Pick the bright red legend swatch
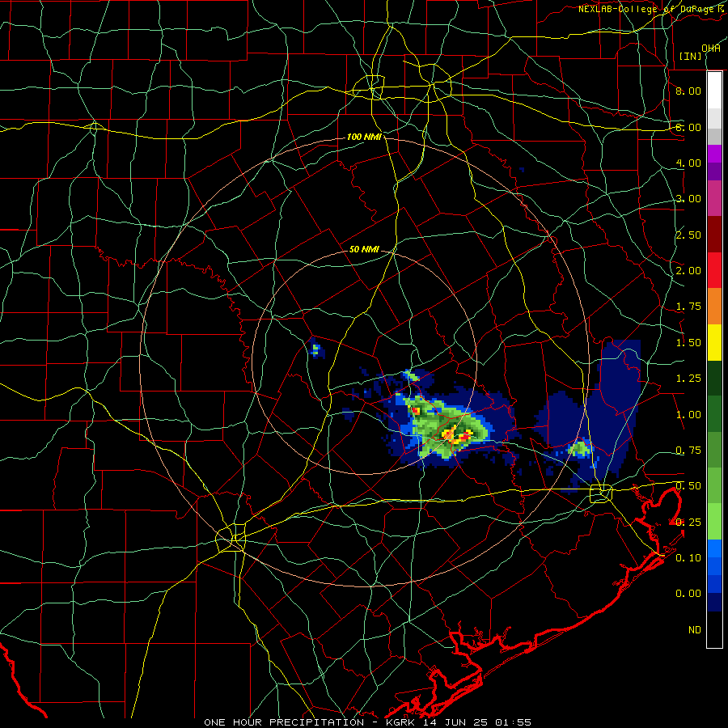The image size is (728, 728). tap(714, 270)
